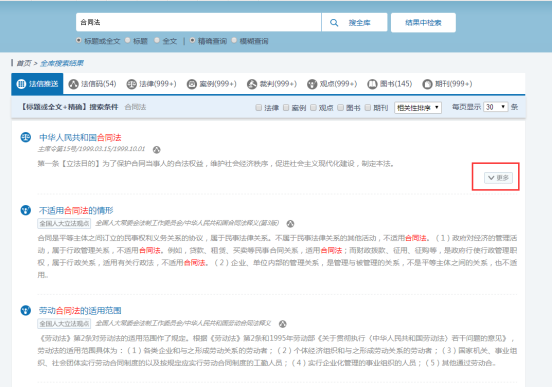Choose 模糊查询 search mode

point(234,40)
